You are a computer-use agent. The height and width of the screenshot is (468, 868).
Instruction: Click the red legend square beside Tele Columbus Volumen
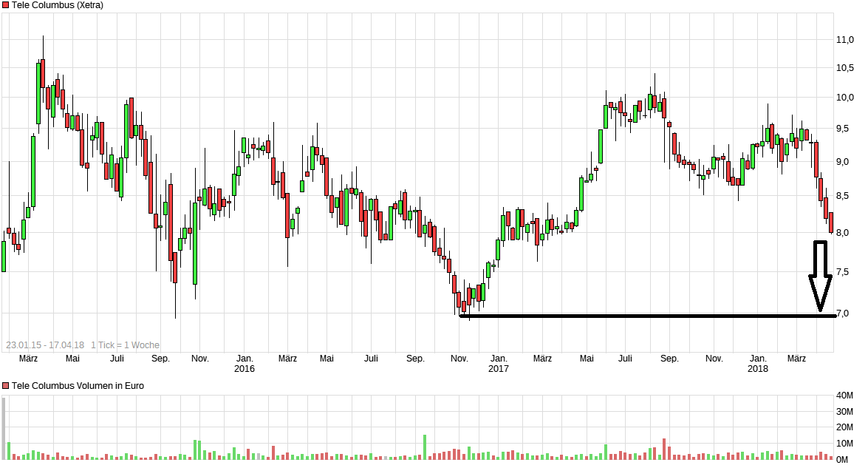coord(6,386)
